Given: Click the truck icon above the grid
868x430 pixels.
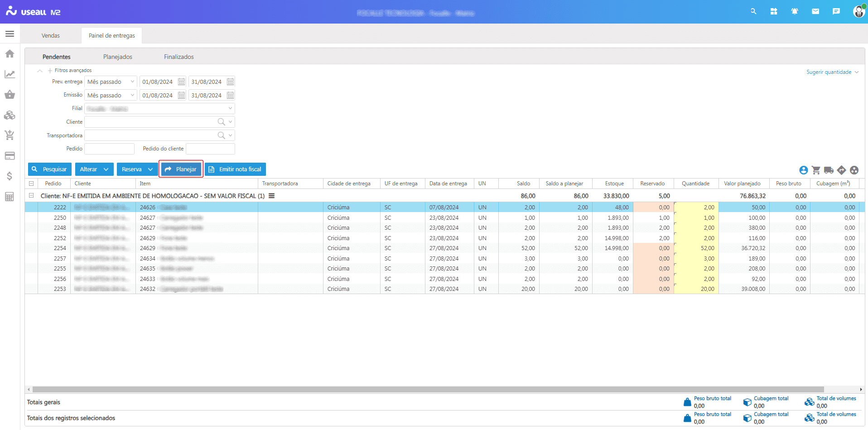Looking at the screenshot, I should coord(829,170).
